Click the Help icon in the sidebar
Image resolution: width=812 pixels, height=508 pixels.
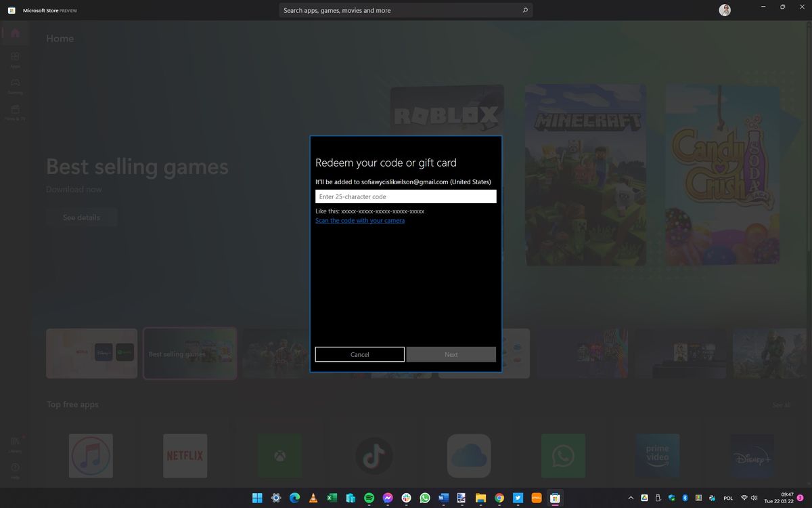point(14,469)
